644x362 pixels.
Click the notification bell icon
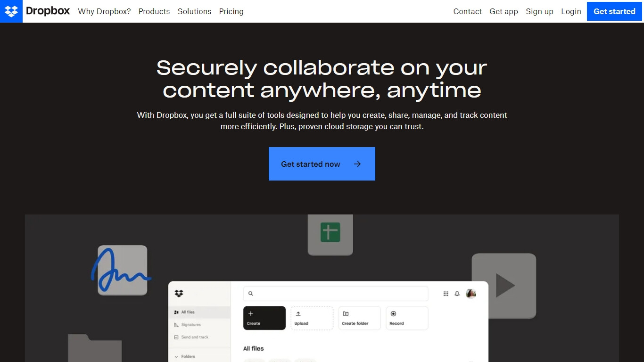[457, 294]
